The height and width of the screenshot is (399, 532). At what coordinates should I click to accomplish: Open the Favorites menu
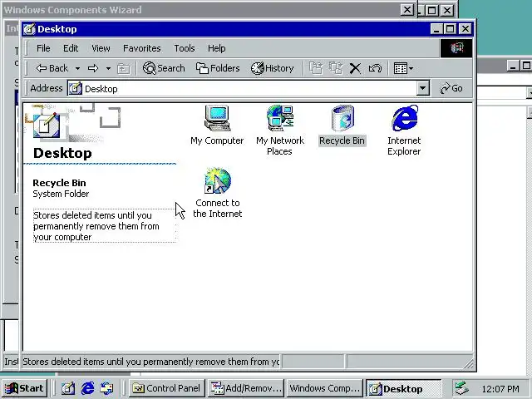142,48
